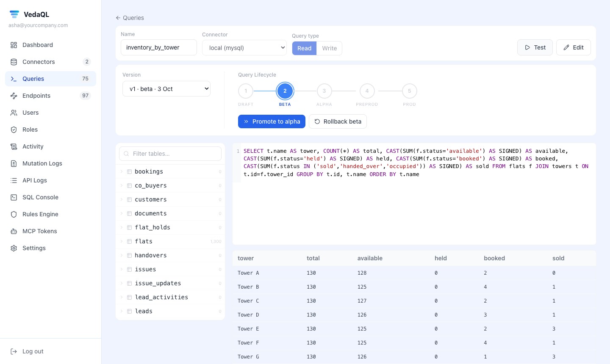
Task: Switch query type to Write
Action: point(330,48)
